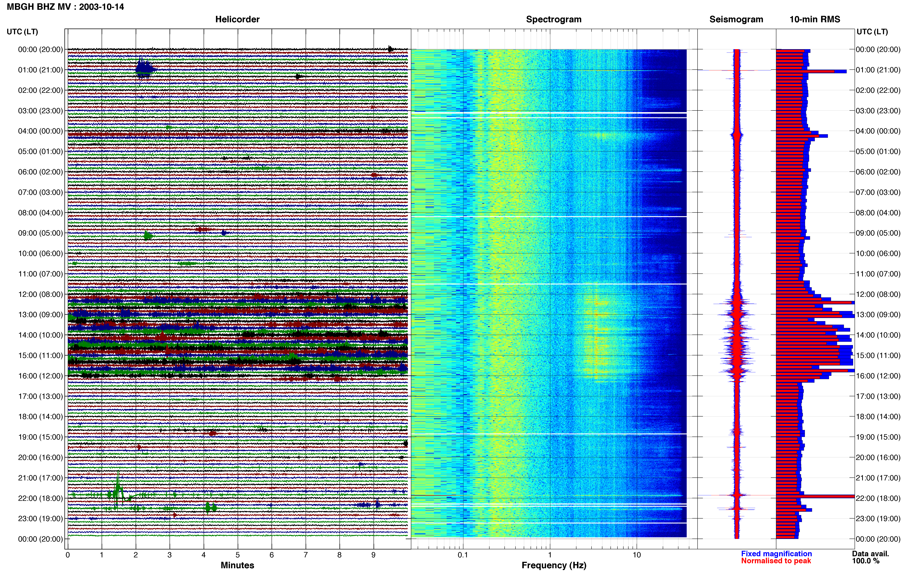Click the 'Data avail.' label
Image resolution: width=924 pixels, height=578 pixels.
tap(870, 554)
